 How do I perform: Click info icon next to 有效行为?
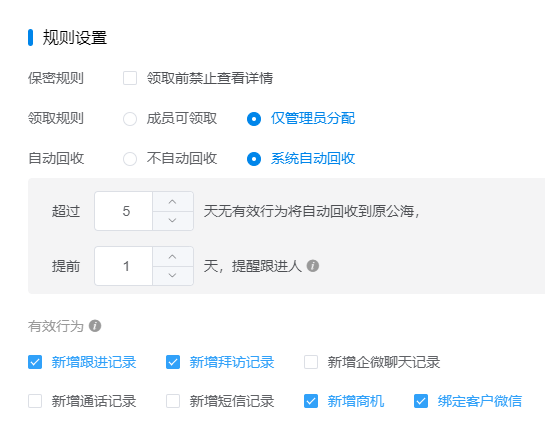point(95,326)
